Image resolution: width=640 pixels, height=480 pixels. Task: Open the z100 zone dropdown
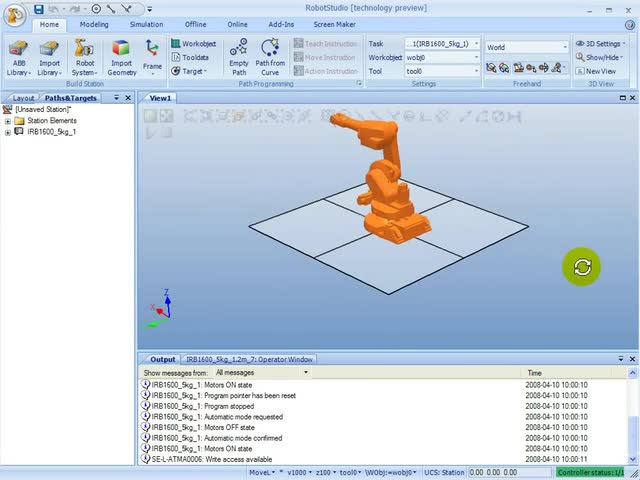[x=325, y=472]
